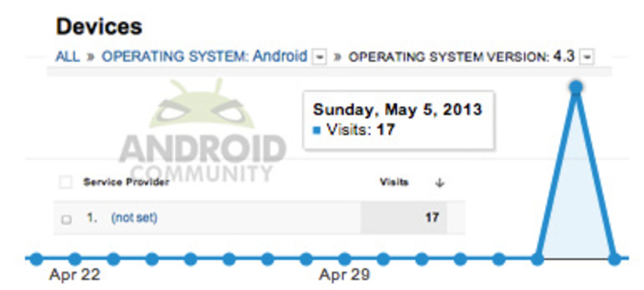The image size is (644, 290).
Task: Expand the Android operating system dropdown arrow
Action: pyautogui.click(x=319, y=57)
